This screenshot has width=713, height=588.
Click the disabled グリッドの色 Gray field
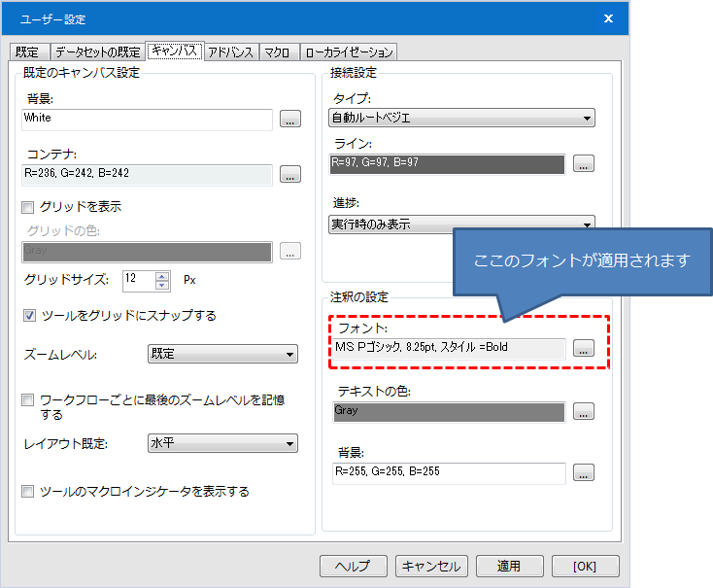147,252
